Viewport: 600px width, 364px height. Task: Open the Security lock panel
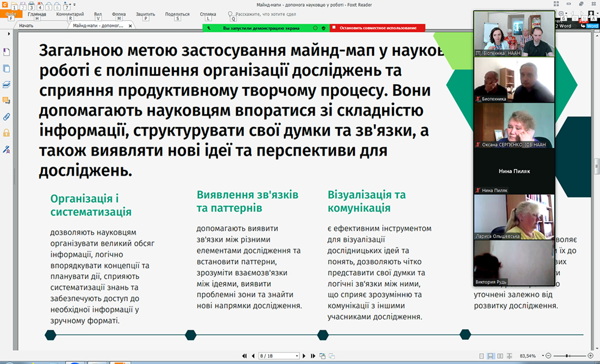[x=7, y=133]
